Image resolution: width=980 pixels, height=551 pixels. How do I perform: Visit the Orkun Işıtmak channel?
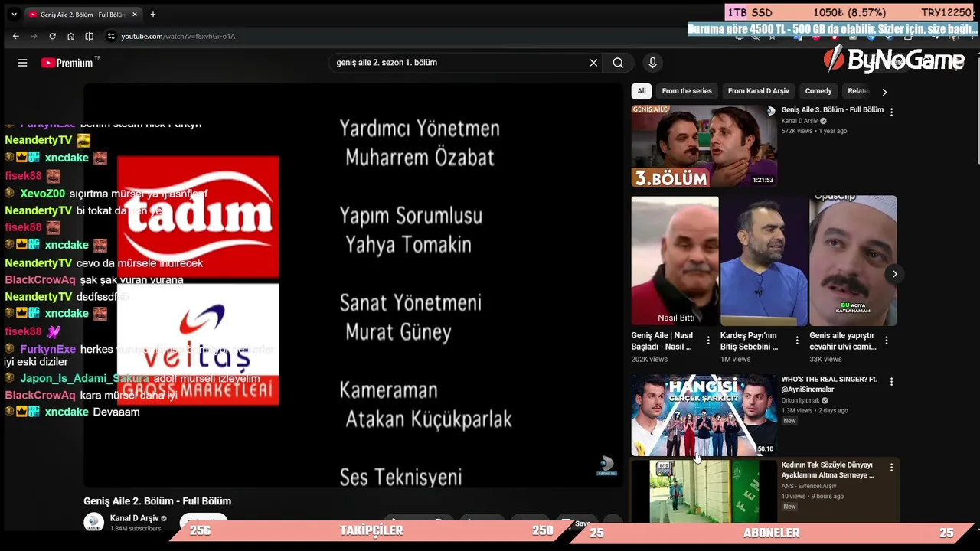point(800,400)
